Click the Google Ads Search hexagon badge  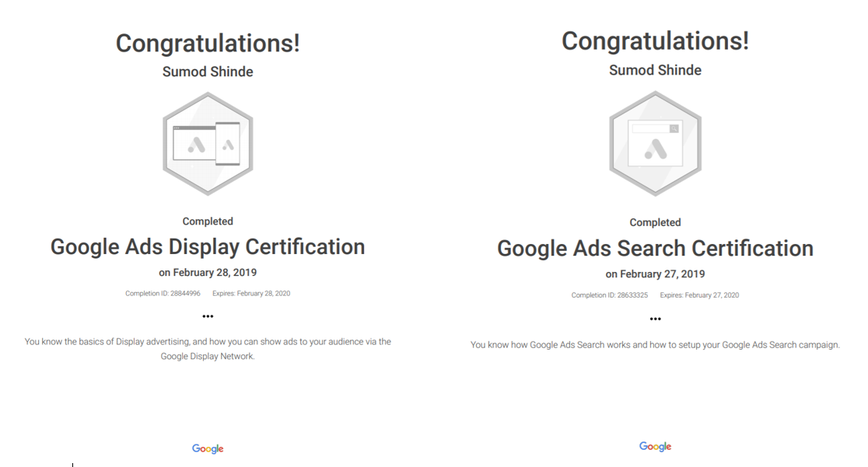click(656, 143)
